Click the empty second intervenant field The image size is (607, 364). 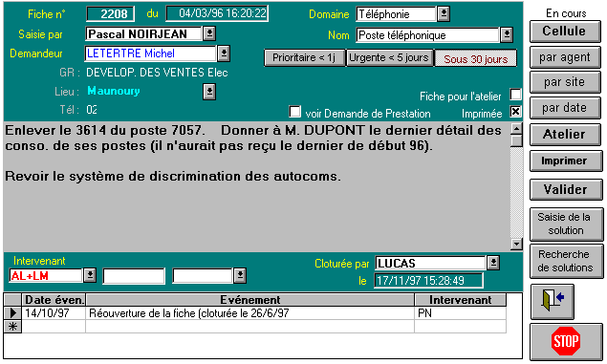(x=134, y=276)
